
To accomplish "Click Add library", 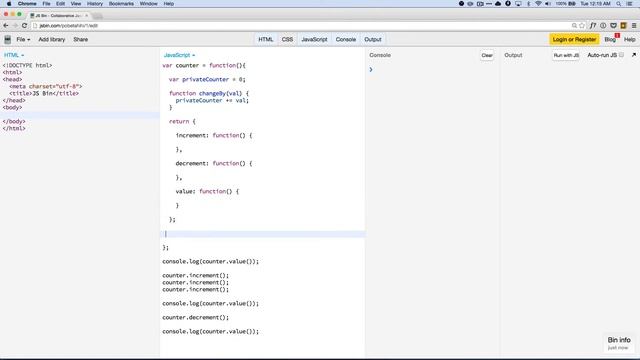I will pos(52,40).
